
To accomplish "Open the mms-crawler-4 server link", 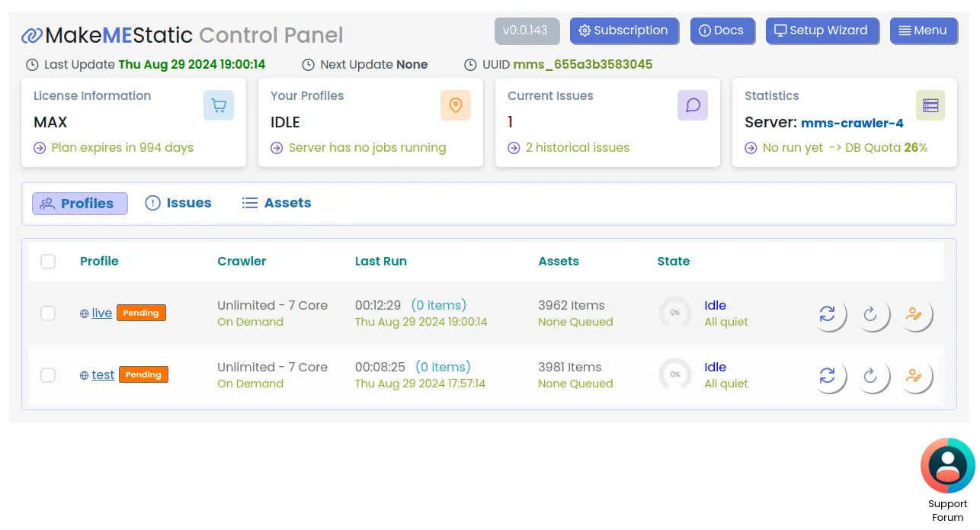I will [852, 123].
